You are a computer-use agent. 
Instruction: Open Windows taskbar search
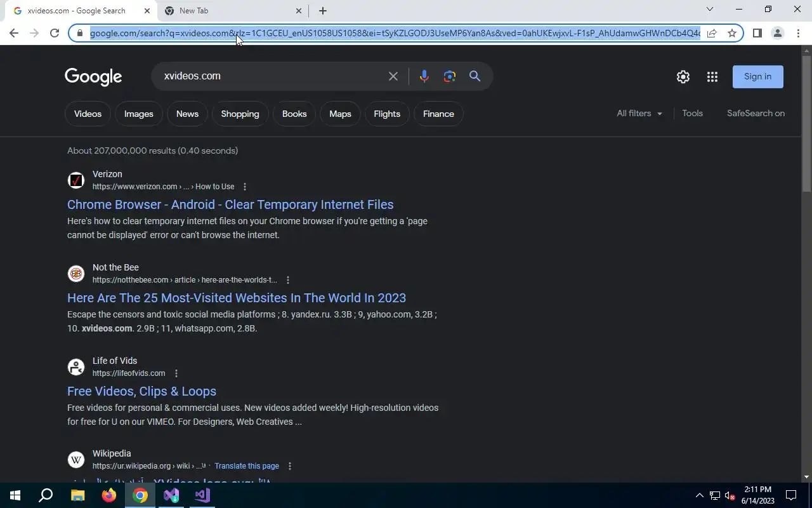point(46,495)
